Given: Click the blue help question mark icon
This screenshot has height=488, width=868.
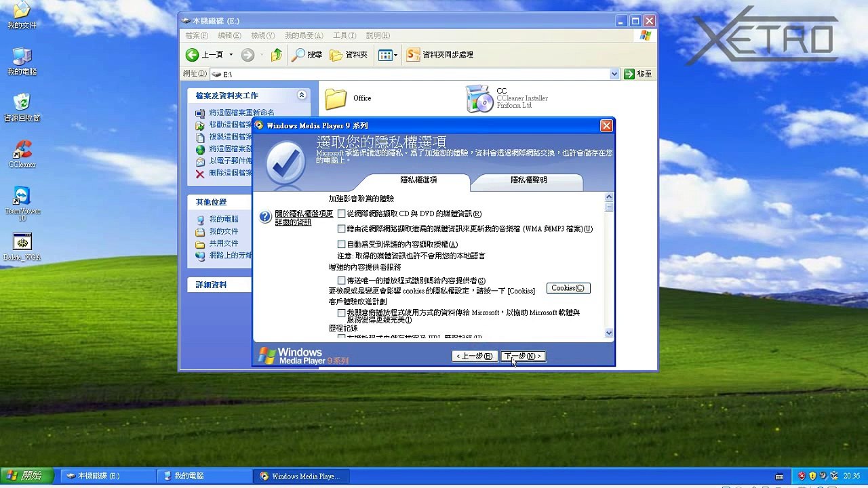Looking at the screenshot, I should tap(265, 218).
